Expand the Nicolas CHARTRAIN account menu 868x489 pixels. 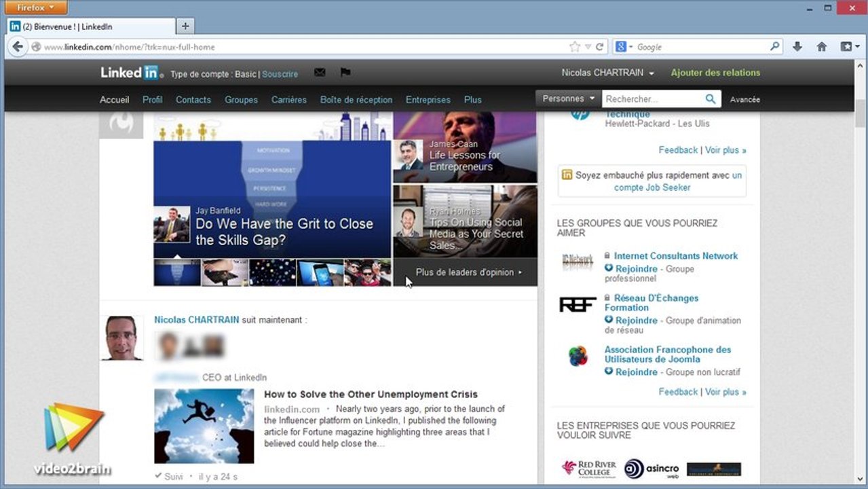607,73
